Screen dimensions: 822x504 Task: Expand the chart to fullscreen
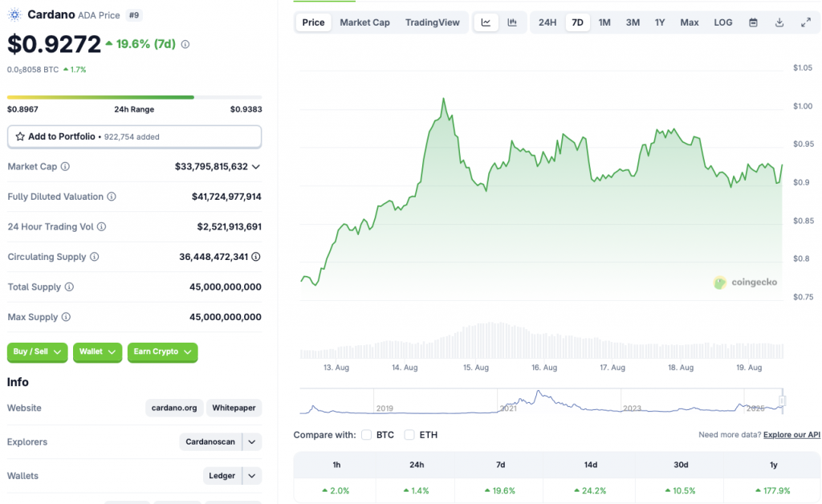tap(806, 22)
